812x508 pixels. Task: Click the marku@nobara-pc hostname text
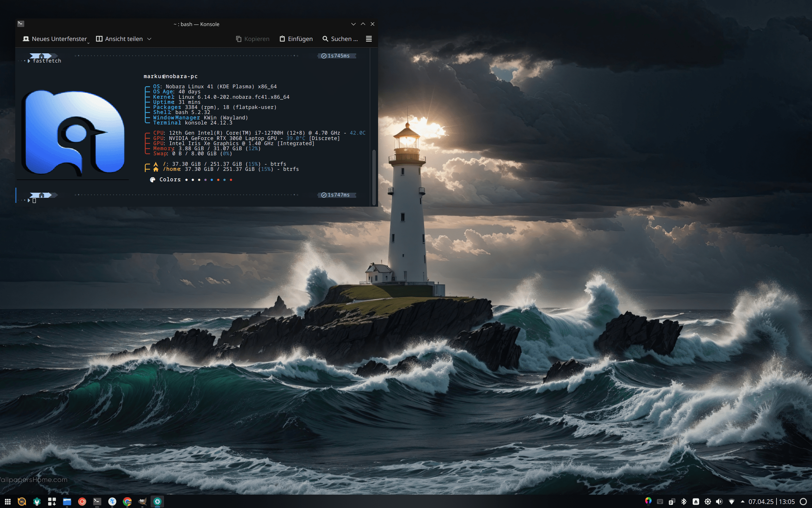(170, 76)
